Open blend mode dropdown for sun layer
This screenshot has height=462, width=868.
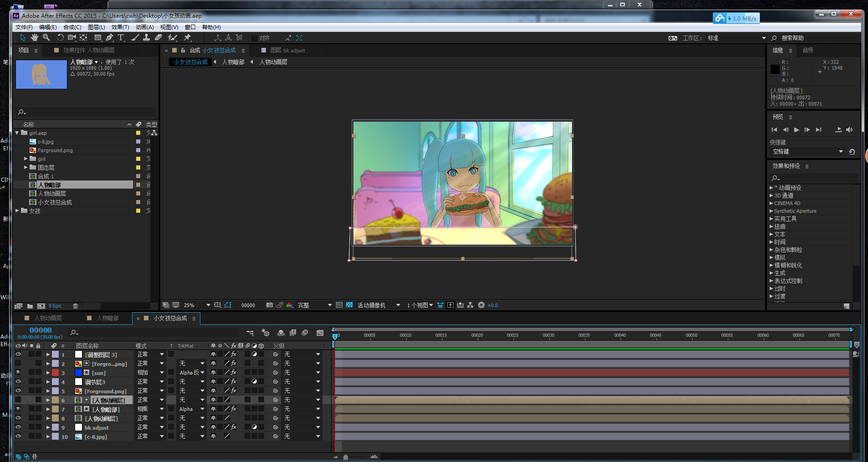[x=162, y=373]
